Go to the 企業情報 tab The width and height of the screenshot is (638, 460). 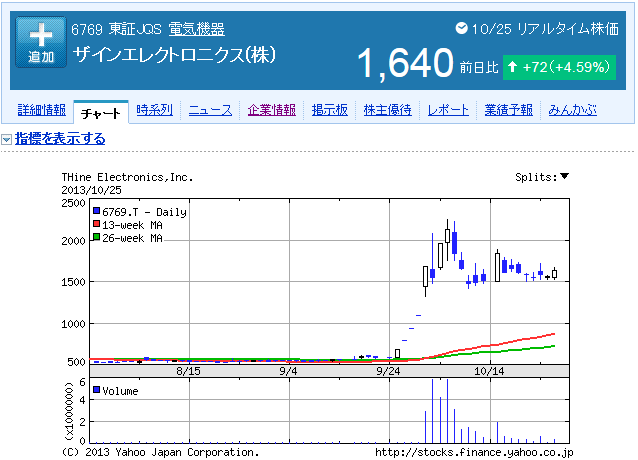271,110
